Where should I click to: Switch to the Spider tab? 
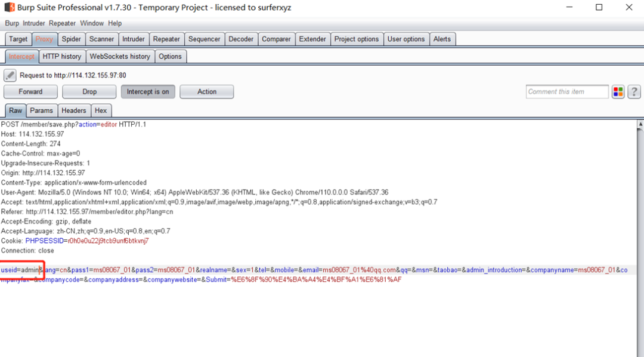[x=72, y=39]
